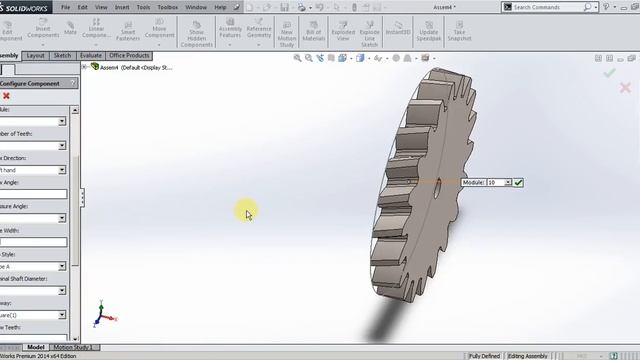Open the Number of Teeth dropdown
The height and width of the screenshot is (360, 640).
[x=62, y=146]
